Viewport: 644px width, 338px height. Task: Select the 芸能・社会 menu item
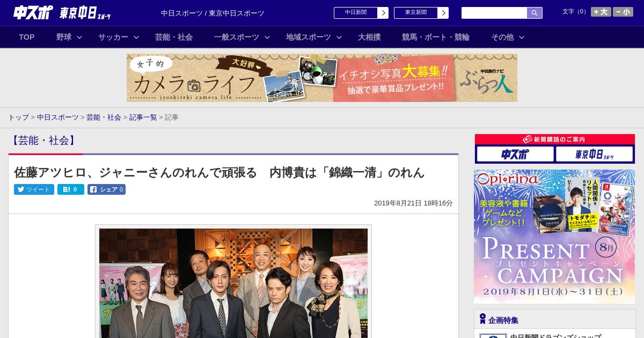click(x=174, y=37)
